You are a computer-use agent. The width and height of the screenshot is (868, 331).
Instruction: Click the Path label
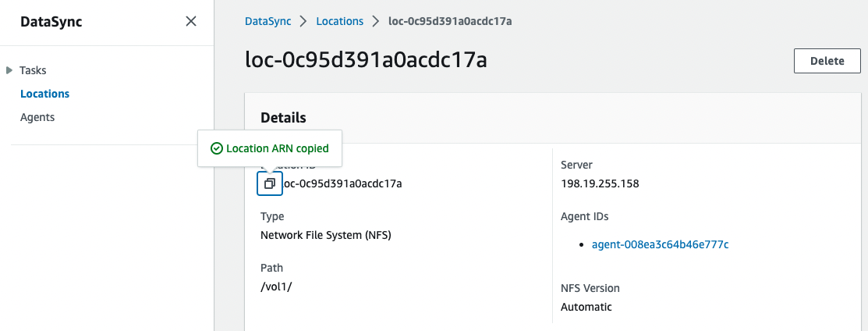tap(272, 268)
